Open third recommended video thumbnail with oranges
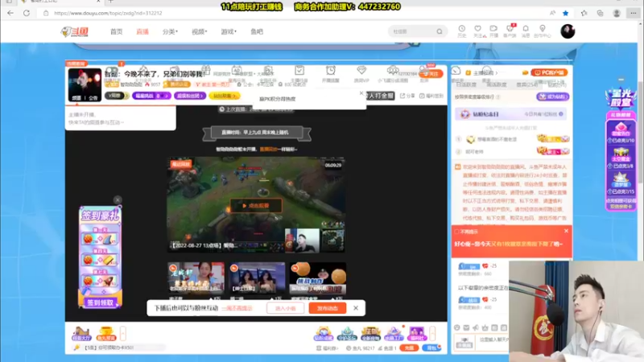Viewport: 644px width, 362px height. pyautogui.click(x=317, y=278)
